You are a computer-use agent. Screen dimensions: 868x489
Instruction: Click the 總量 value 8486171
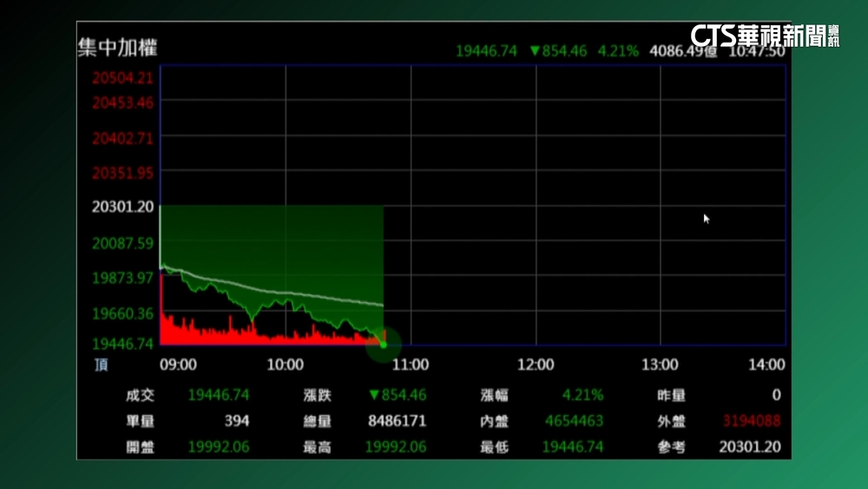(397, 421)
